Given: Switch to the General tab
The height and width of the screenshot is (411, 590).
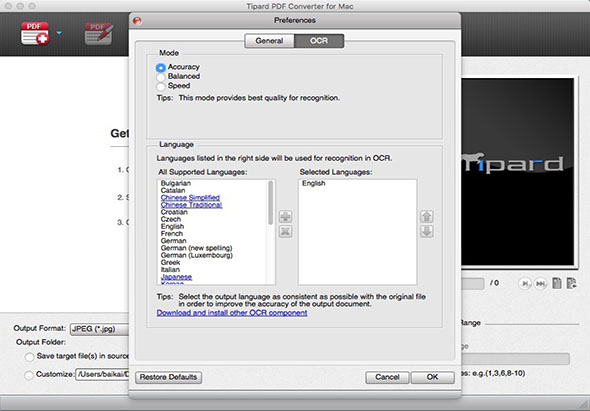Looking at the screenshot, I should 269,41.
